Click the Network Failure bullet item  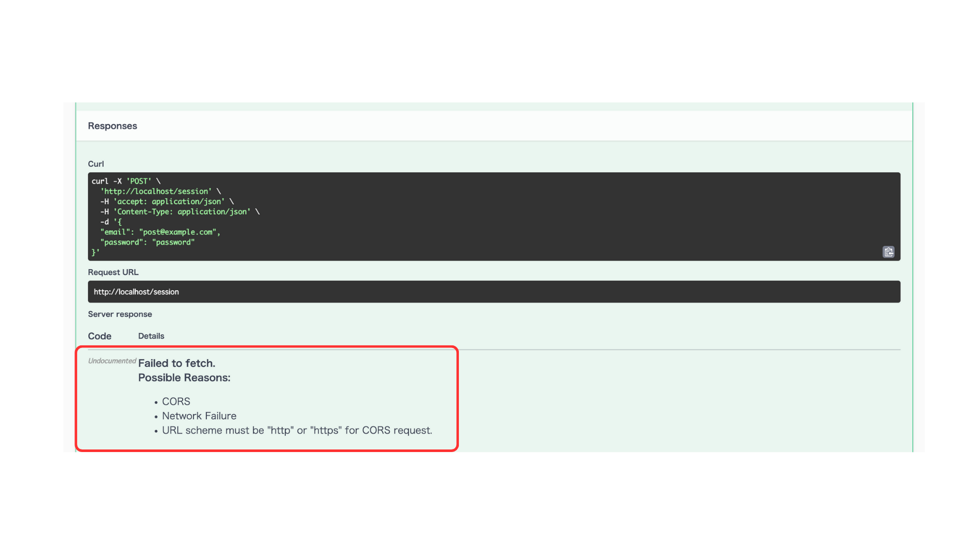(199, 416)
